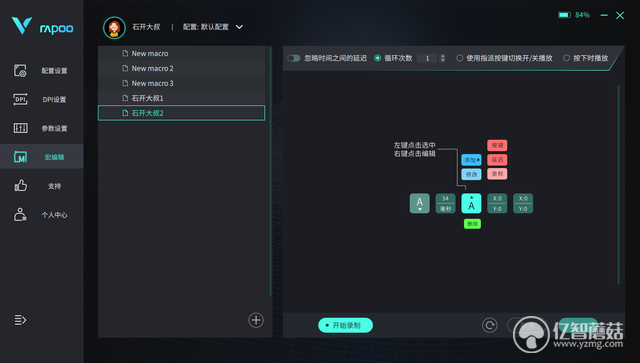Image resolution: width=640 pixels, height=363 pixels.
Task: Expand the blue 添加 submenu button
Action: tap(471, 160)
